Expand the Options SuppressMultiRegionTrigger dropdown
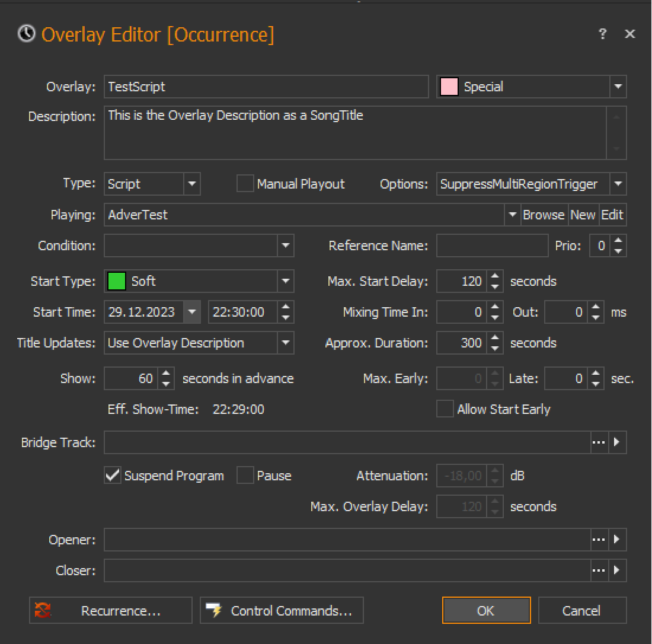Viewport: 652px width, 644px height. point(618,184)
